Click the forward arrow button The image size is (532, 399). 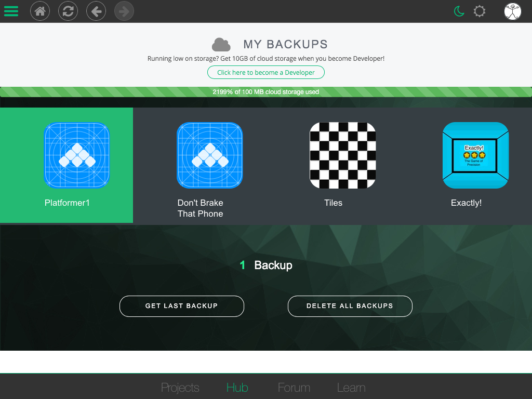coord(124,11)
